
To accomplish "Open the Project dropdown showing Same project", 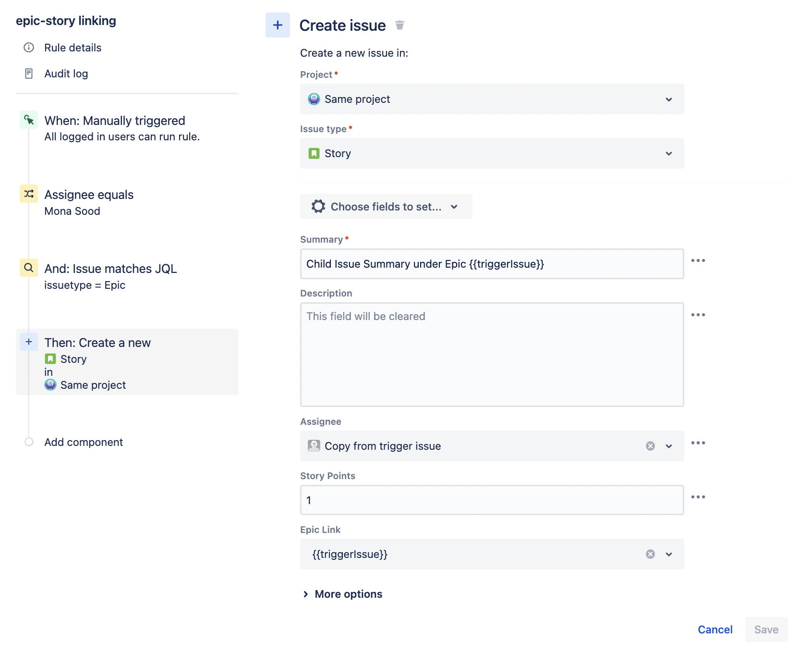I will coord(492,99).
